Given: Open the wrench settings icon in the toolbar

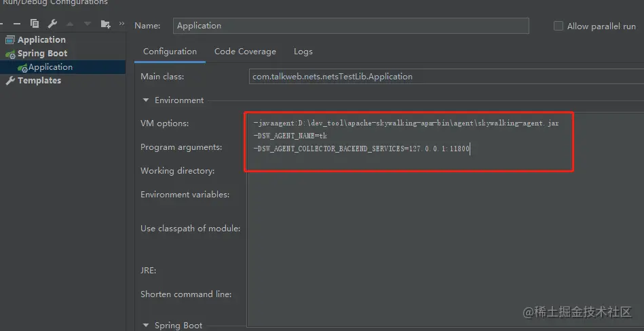Looking at the screenshot, I should click(52, 24).
